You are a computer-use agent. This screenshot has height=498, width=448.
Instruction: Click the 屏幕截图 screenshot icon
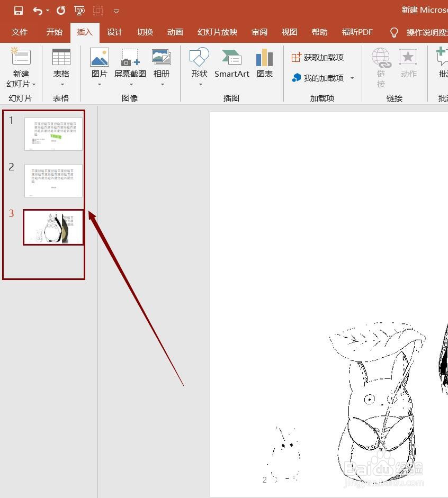130,57
